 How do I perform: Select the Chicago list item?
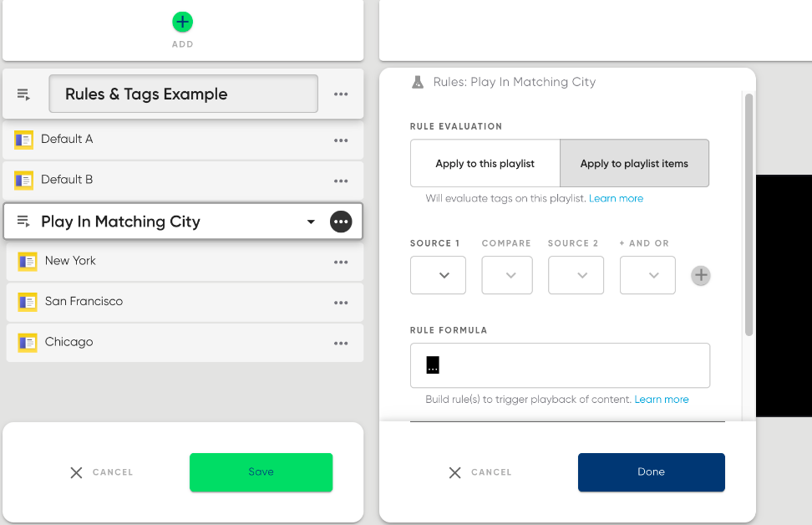pos(185,343)
